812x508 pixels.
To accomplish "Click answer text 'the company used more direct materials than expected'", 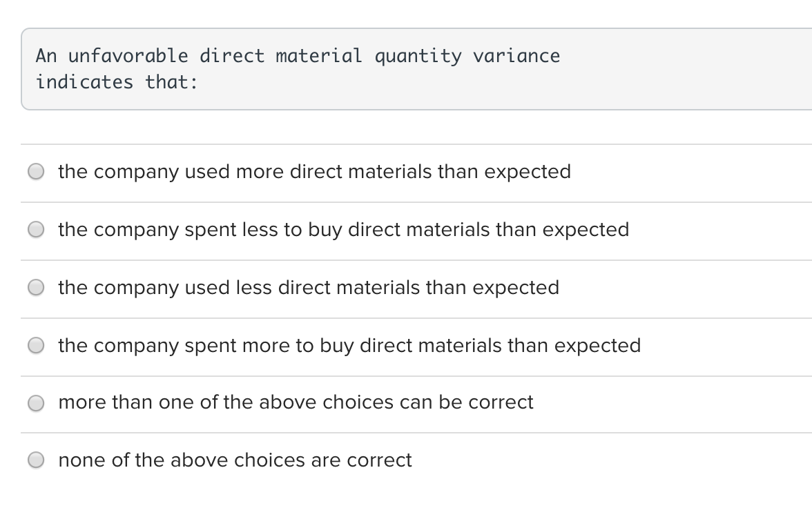I will pos(314,172).
